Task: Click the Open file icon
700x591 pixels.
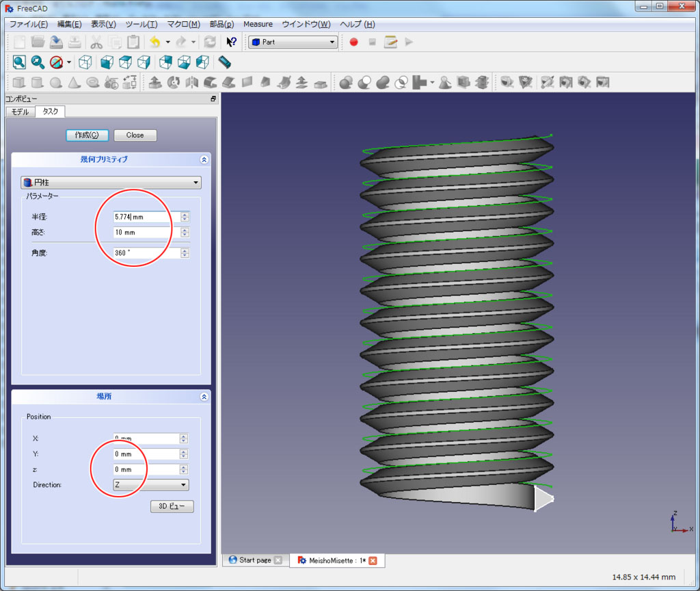Action: click(38, 42)
